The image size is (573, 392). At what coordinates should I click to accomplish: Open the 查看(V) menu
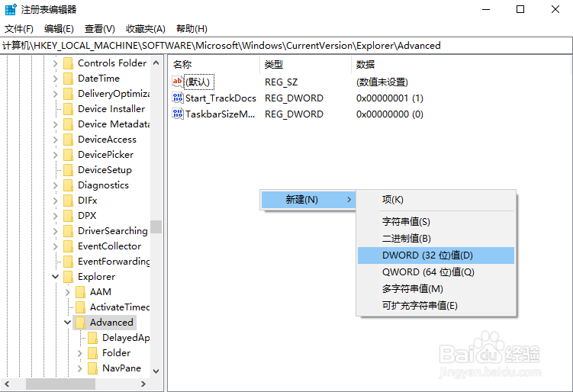pos(100,28)
